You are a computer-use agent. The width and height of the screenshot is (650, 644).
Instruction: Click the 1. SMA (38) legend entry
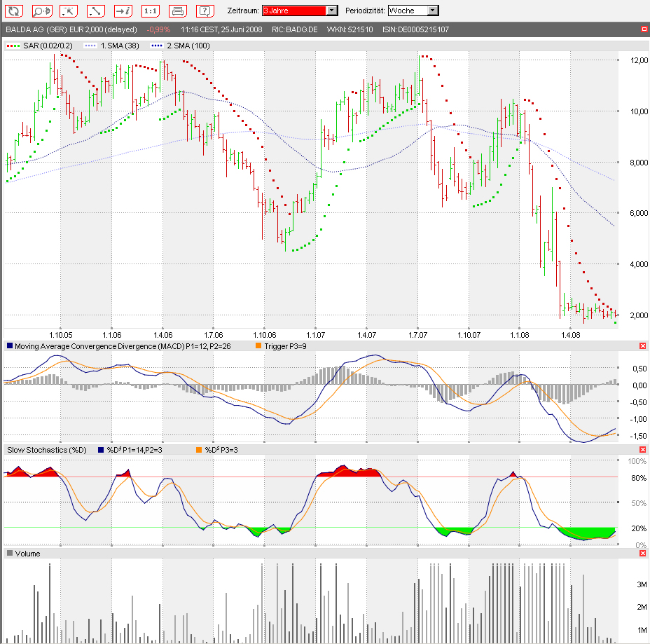coord(111,46)
